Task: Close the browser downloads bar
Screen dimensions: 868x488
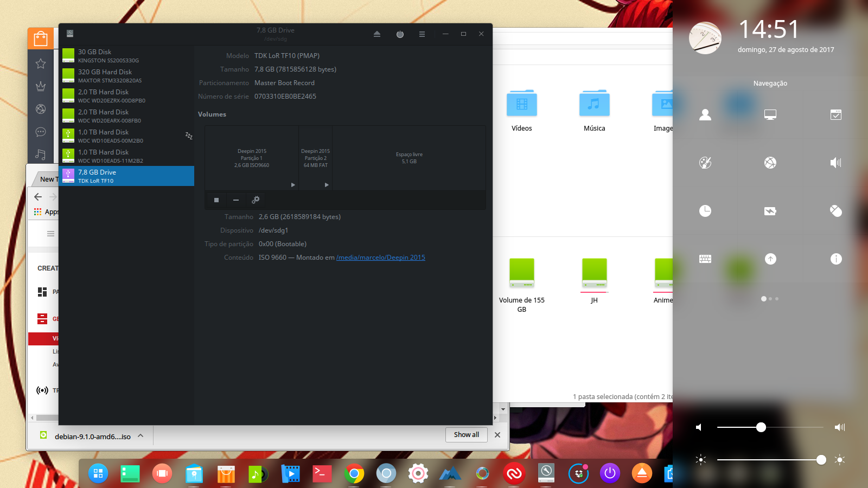Action: (497, 435)
